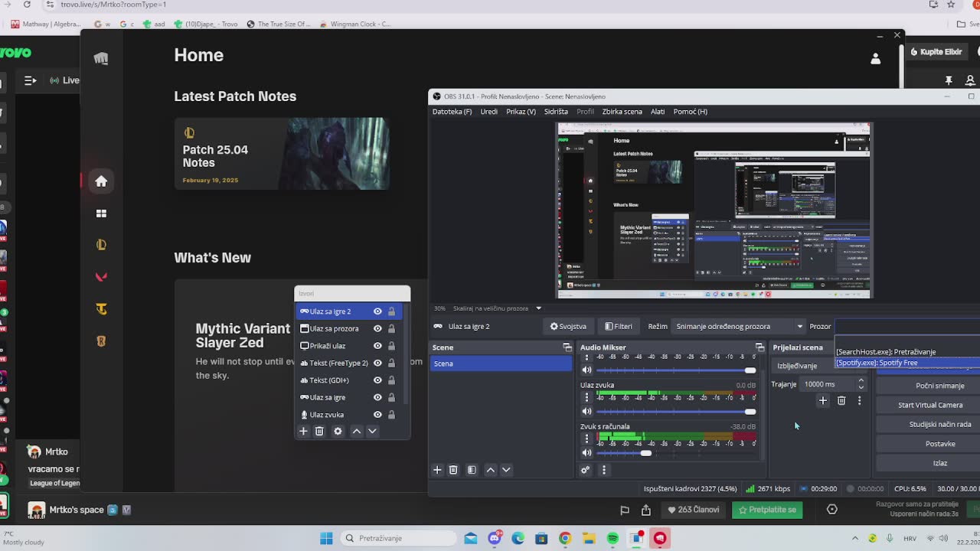Open Prikaz menu in OBS
Screen dimensions: 980x551
coord(521,112)
